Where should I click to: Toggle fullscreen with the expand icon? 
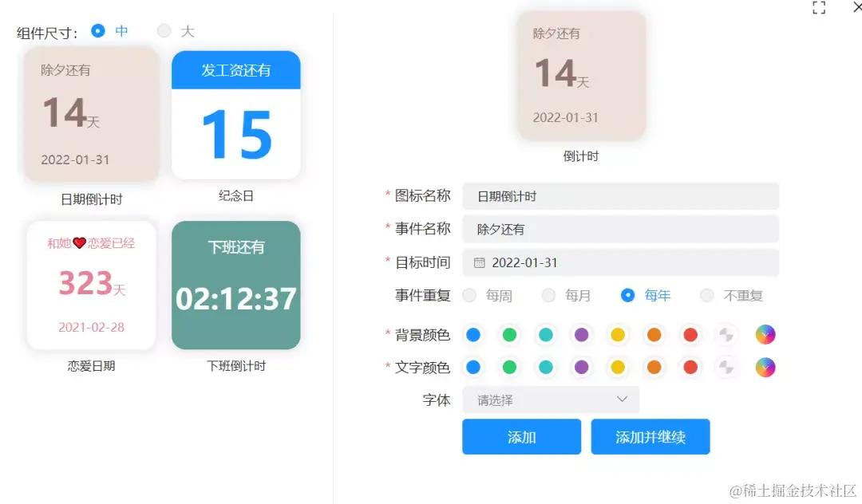[819, 8]
